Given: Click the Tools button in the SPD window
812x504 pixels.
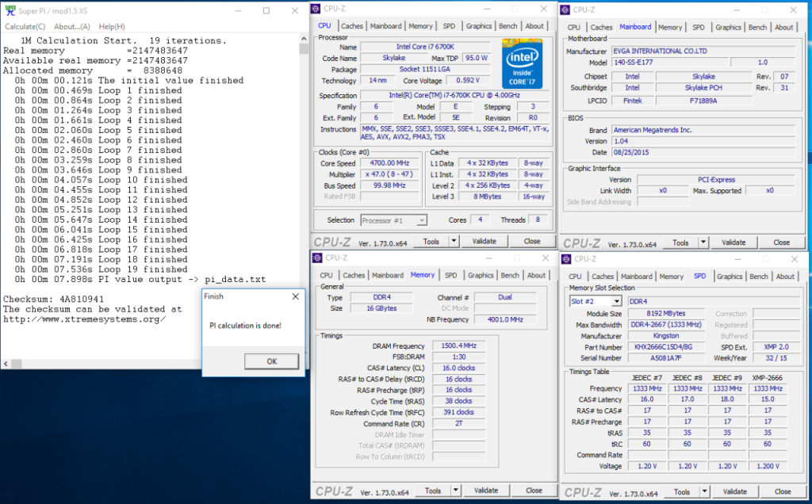Looking at the screenshot, I should click(x=682, y=491).
